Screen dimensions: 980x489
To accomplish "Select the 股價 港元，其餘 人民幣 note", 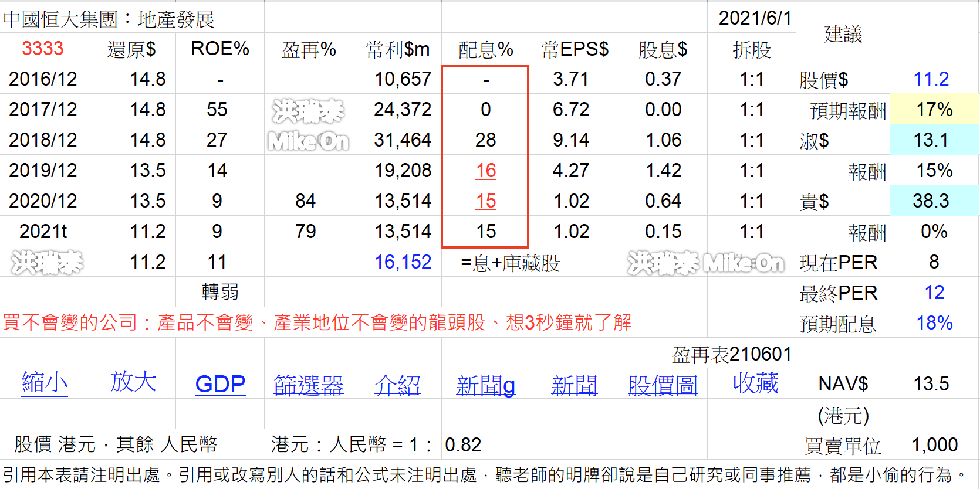I will click(x=116, y=444).
